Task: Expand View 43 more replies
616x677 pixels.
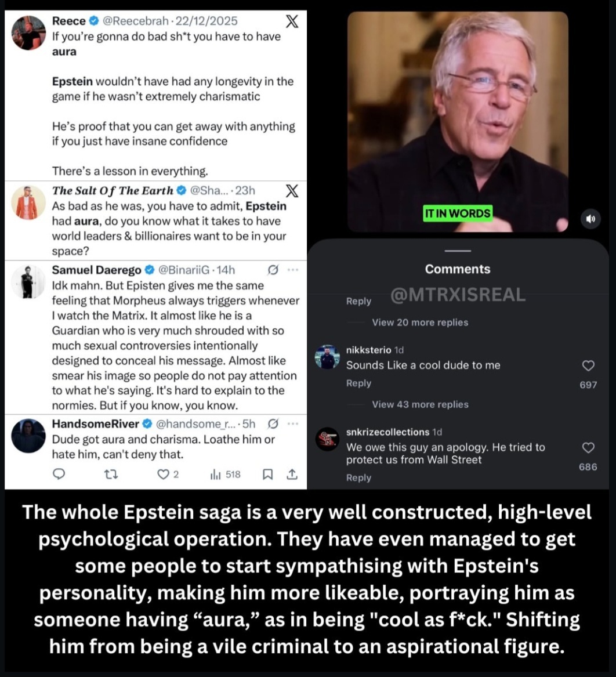Action: click(x=420, y=404)
